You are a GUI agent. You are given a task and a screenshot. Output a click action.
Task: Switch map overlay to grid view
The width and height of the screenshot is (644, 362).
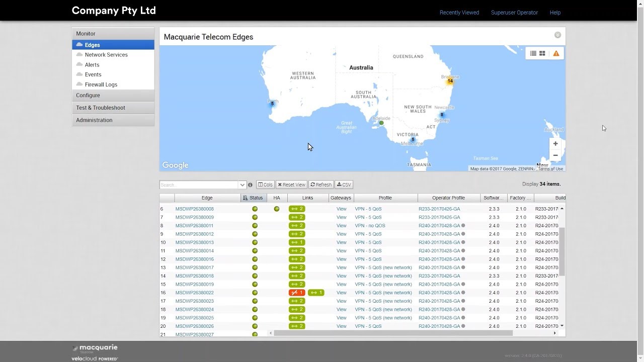pyautogui.click(x=542, y=53)
